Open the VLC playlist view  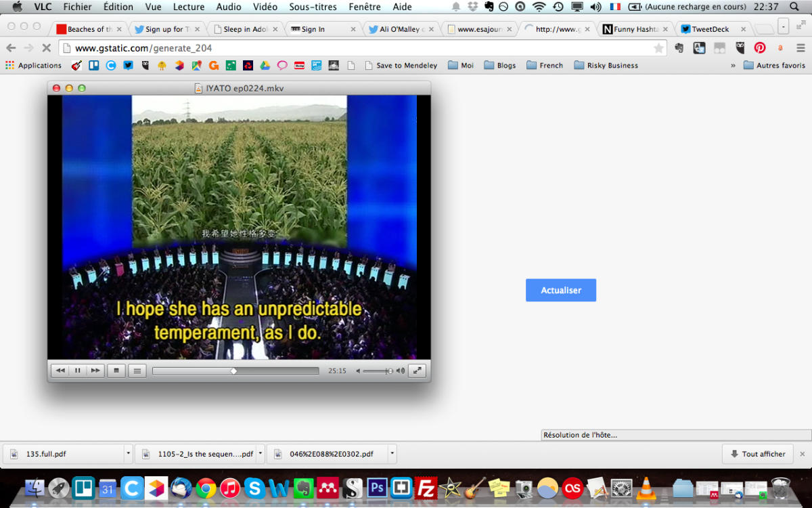tap(137, 371)
